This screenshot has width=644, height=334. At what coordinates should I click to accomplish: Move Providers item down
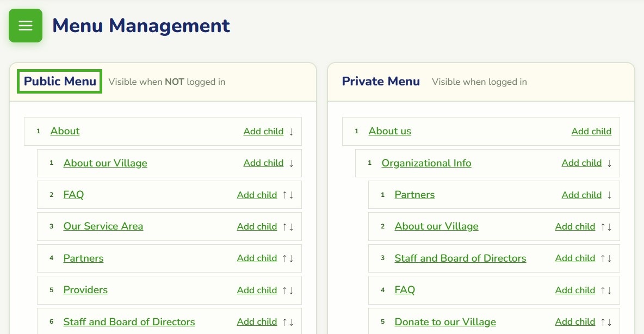[x=291, y=290]
